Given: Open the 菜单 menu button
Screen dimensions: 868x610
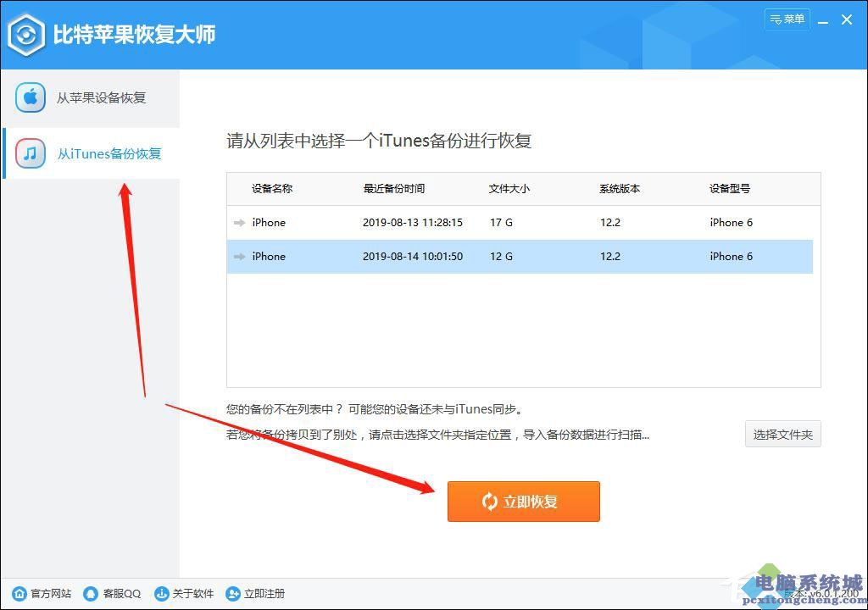Looking at the screenshot, I should [787, 19].
